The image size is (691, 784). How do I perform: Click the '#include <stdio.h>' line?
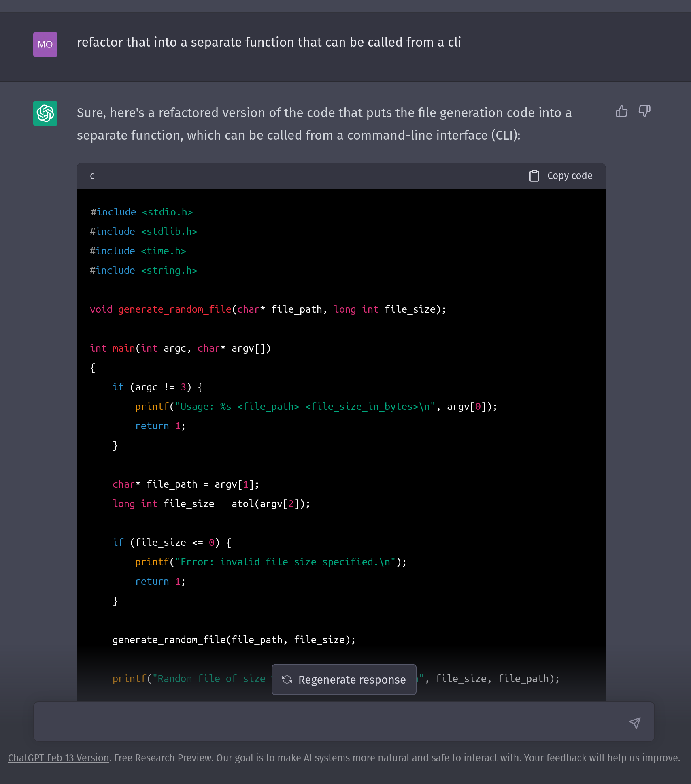tap(142, 212)
